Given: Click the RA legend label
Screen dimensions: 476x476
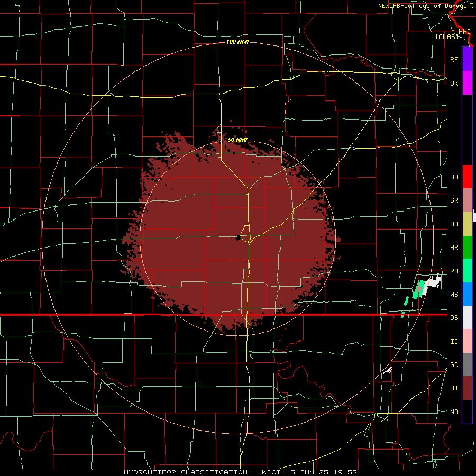Looking at the screenshot, I should click(x=454, y=271).
